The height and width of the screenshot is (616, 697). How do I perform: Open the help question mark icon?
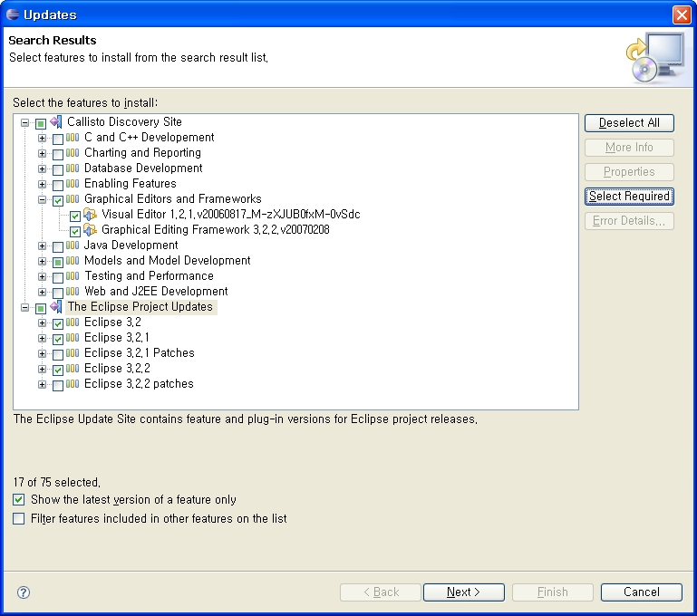pyautogui.click(x=24, y=592)
